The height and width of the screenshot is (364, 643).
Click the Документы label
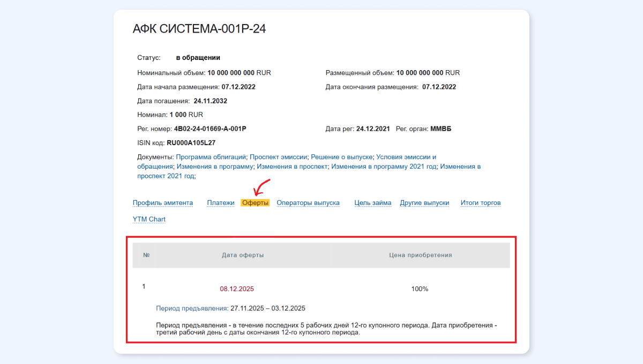[155, 157]
